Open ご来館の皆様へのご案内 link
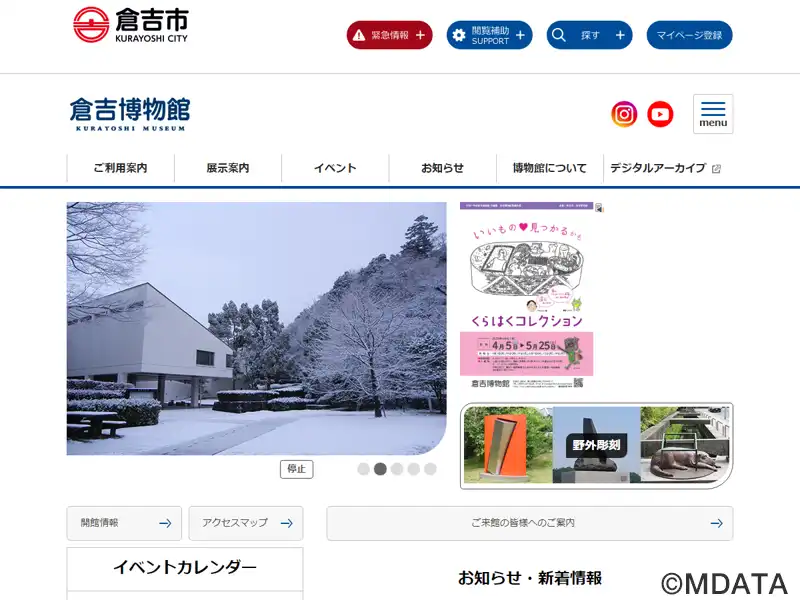 click(x=530, y=523)
